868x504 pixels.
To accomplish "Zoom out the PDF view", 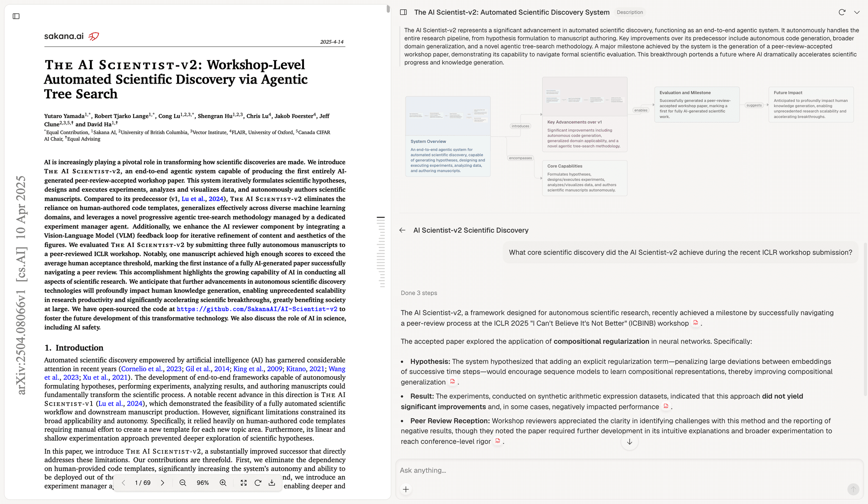I will (183, 483).
